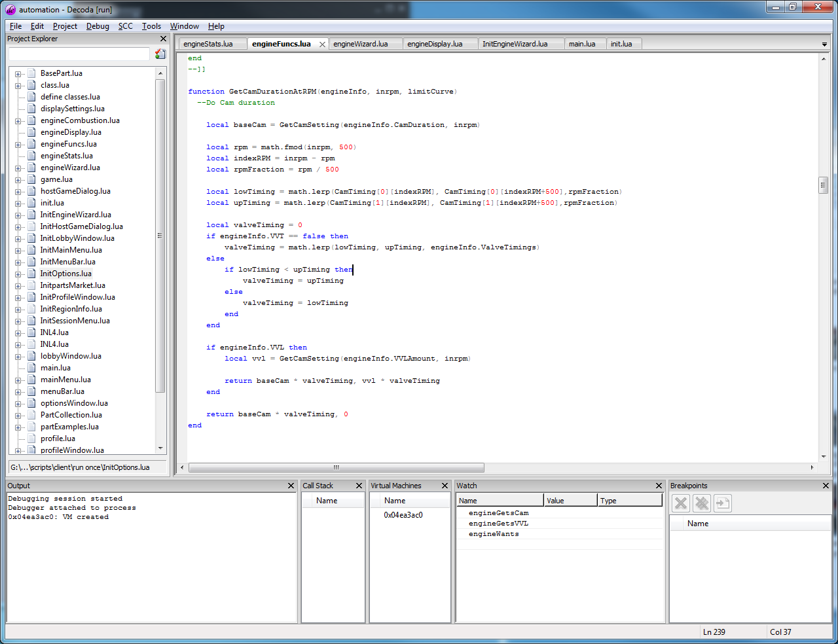Expand the class.lua tree node
Viewport: 838px width, 644px height.
(x=18, y=86)
